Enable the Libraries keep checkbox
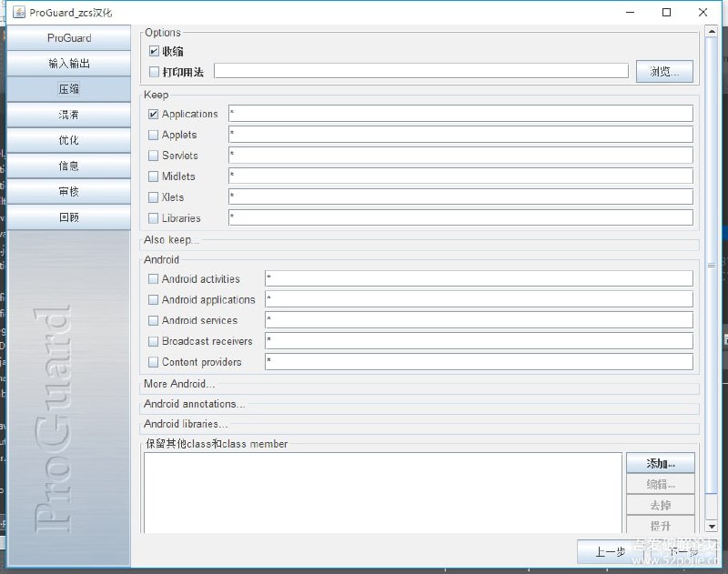728x574 pixels. point(153,218)
